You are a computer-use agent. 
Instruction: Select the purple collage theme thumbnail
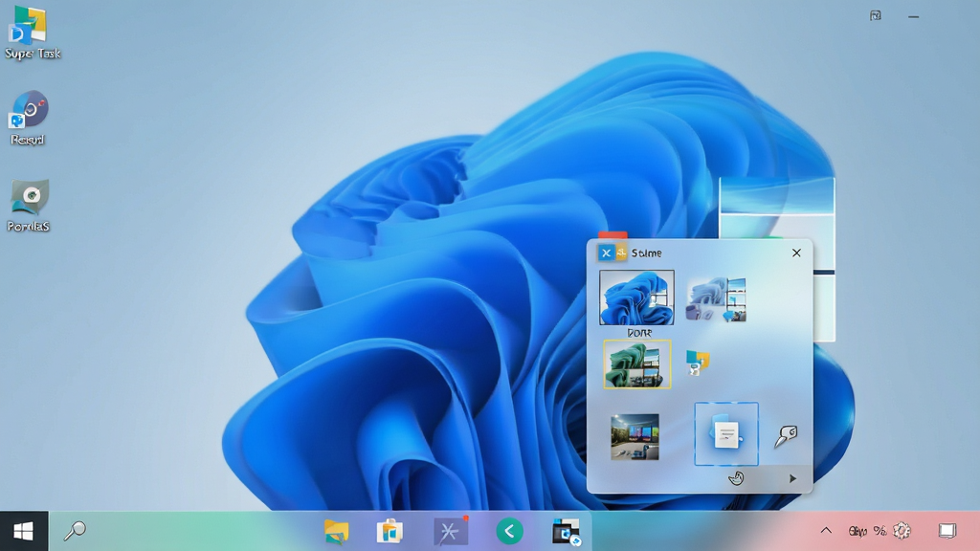(x=716, y=299)
